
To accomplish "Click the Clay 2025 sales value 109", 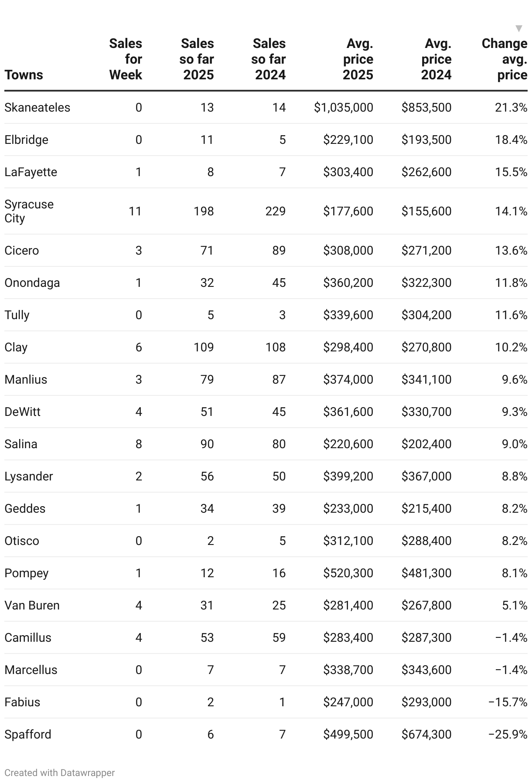I will pyautogui.click(x=204, y=347).
